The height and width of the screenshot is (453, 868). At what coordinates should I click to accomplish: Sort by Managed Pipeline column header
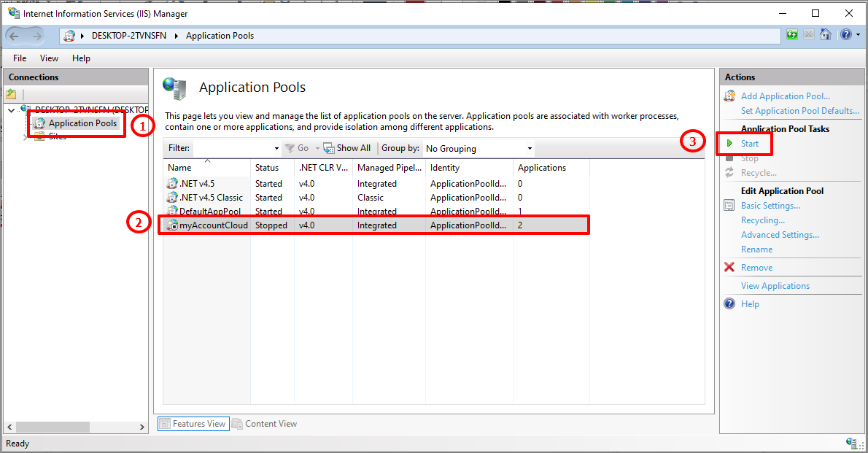390,168
